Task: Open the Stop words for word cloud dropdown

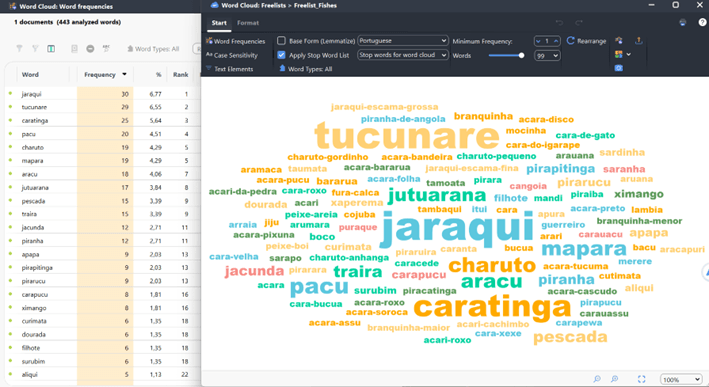Action: [x=403, y=55]
